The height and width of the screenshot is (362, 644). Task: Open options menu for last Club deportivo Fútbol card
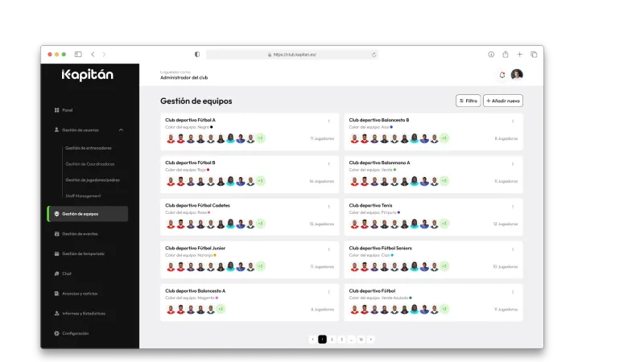coord(513,292)
